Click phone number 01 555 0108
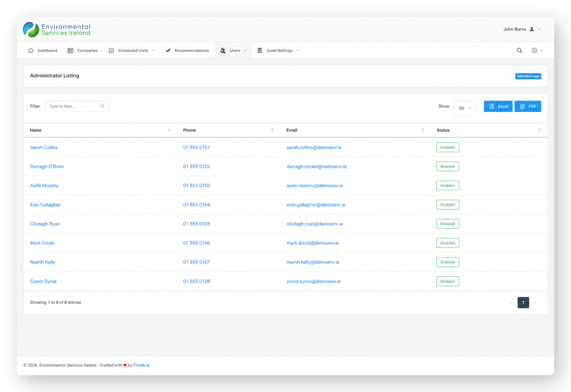571x392 pixels. (x=197, y=281)
